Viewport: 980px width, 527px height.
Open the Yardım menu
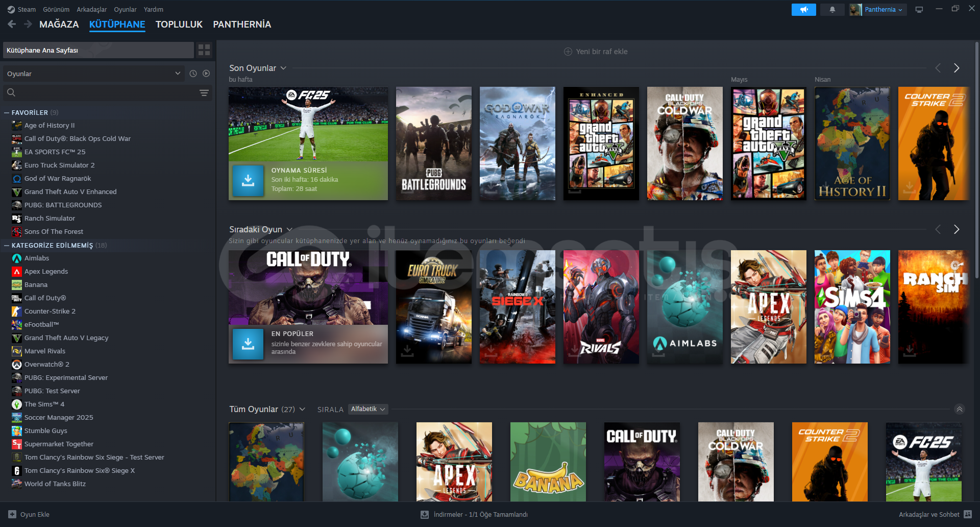pos(154,9)
